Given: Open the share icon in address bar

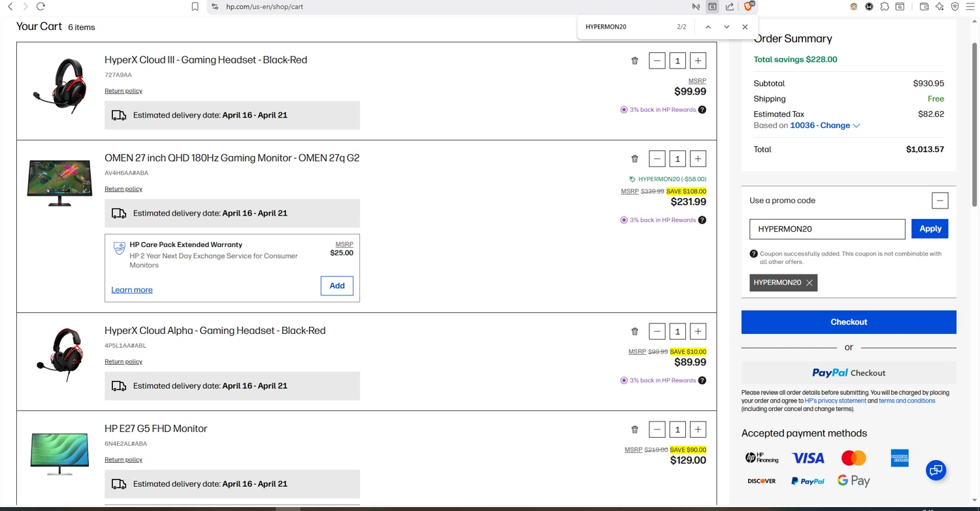Looking at the screenshot, I should (x=730, y=7).
